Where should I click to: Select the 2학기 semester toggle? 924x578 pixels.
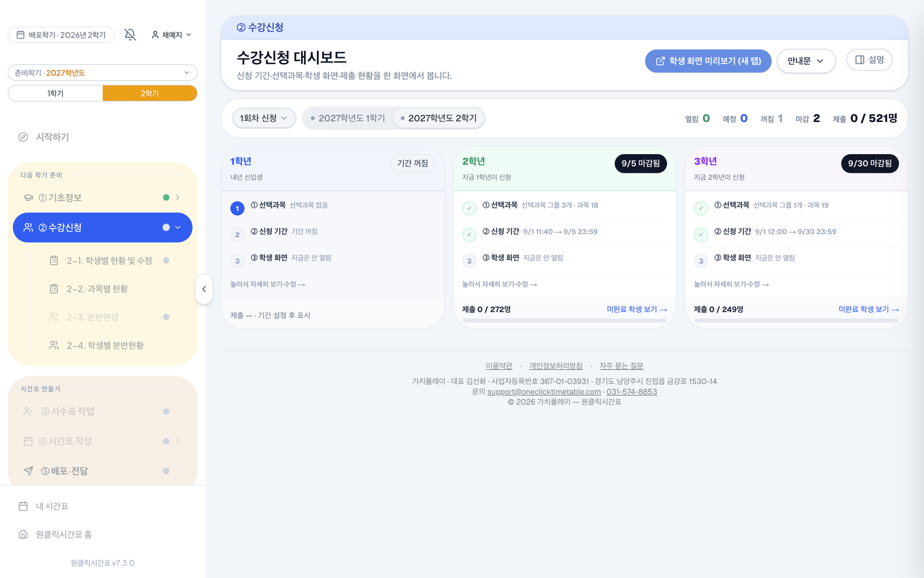(150, 93)
